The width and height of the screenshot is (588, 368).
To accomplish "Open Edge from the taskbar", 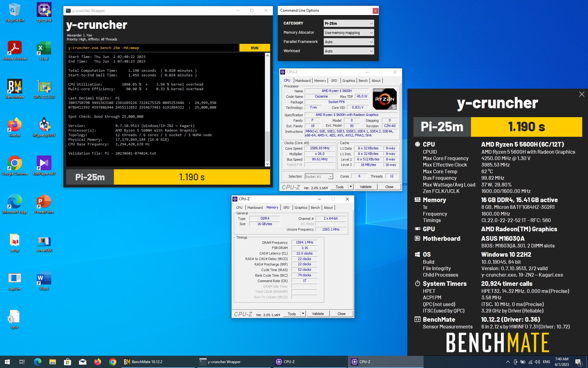I will pyautogui.click(x=38, y=362).
